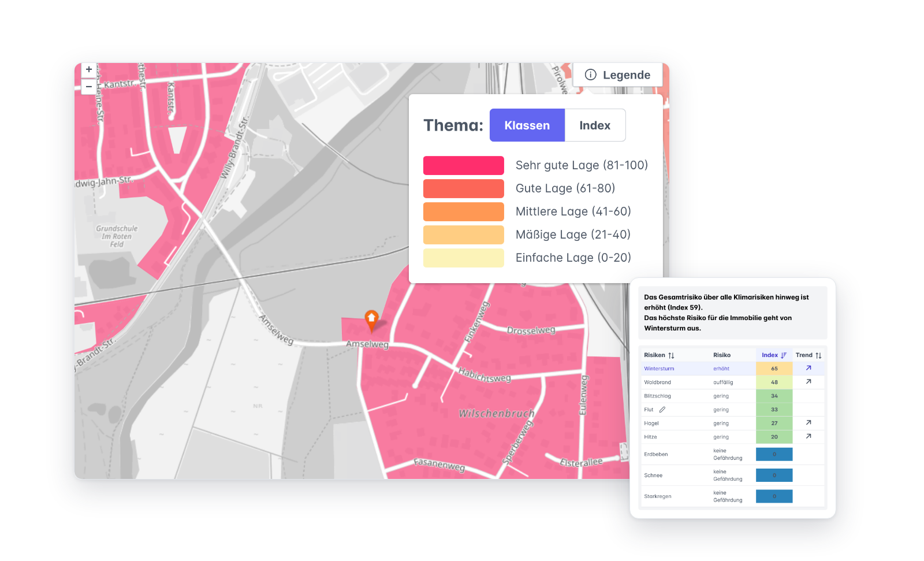Click the Blitzschlag row label
924x561 pixels.
pyautogui.click(x=657, y=396)
